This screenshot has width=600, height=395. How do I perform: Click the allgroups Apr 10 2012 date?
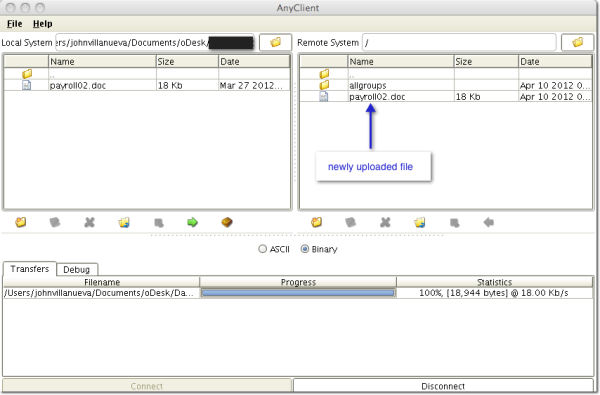pos(555,85)
